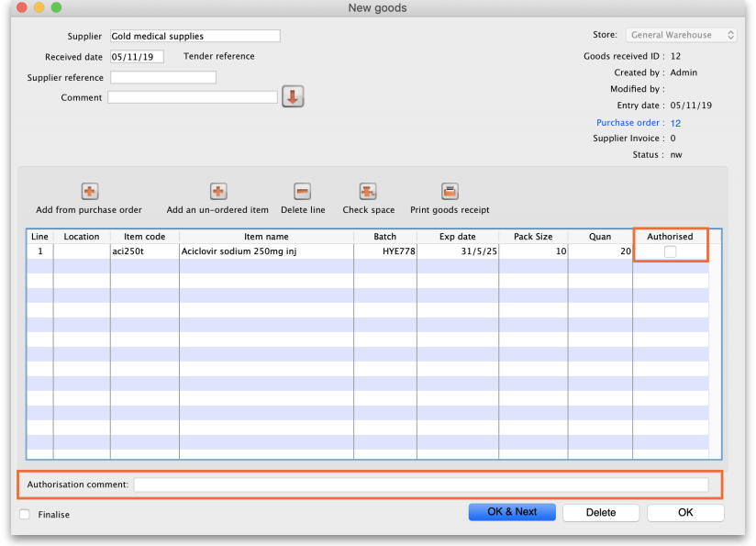
Task: Click the Received date field
Action: [x=136, y=56]
